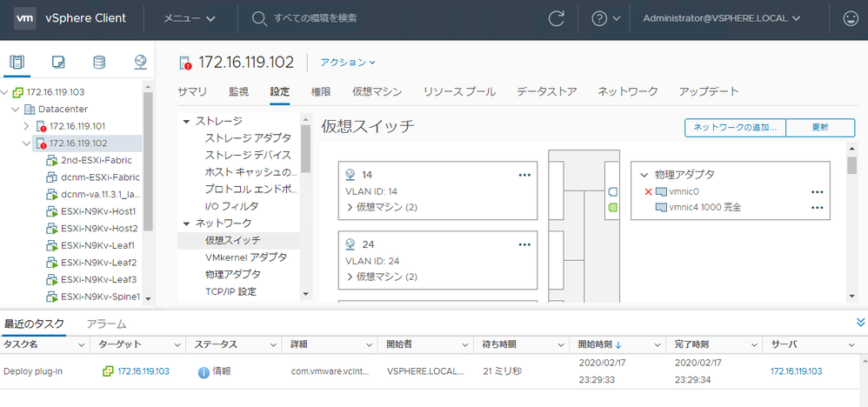The image size is (868, 407).
Task: Open the menu (メニュー) dropdown
Action: coord(190,18)
